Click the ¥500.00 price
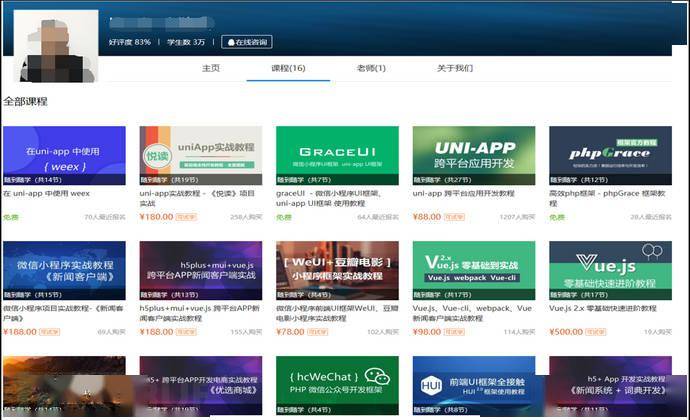Viewport: 690px width, 420px height. [566, 332]
